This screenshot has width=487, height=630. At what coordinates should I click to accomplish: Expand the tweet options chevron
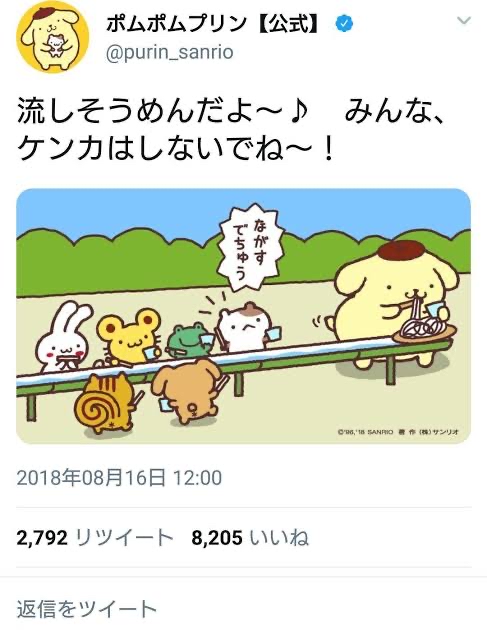click(x=464, y=20)
